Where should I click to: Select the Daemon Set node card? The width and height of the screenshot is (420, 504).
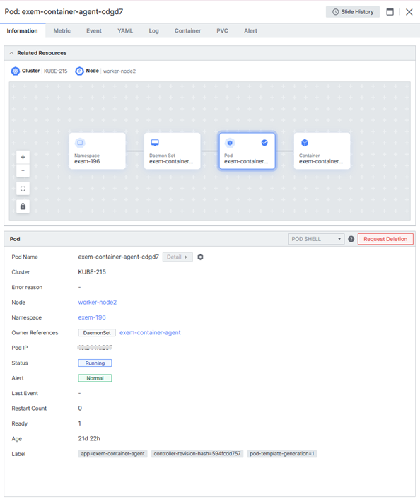(173, 151)
